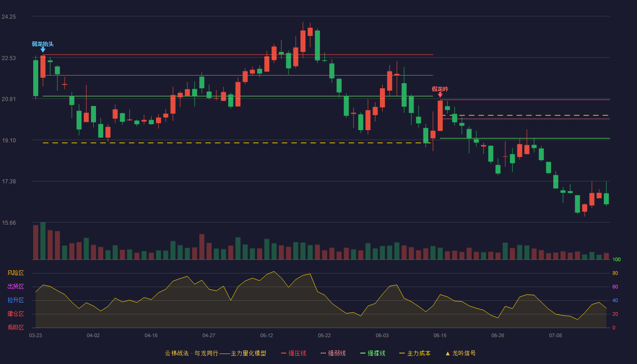Toggle the 龙吟信号 triangle legend item
This screenshot has width=637, height=364.
(460, 353)
